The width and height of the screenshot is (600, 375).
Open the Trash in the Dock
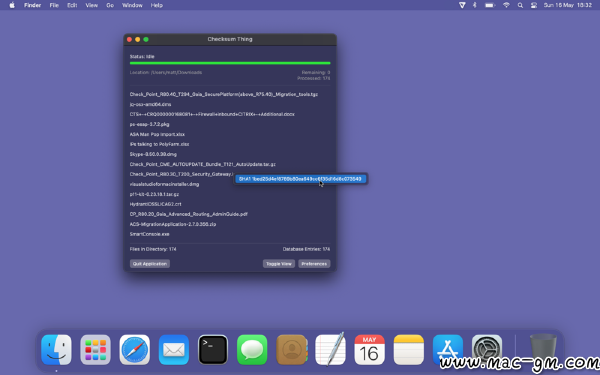click(x=543, y=349)
